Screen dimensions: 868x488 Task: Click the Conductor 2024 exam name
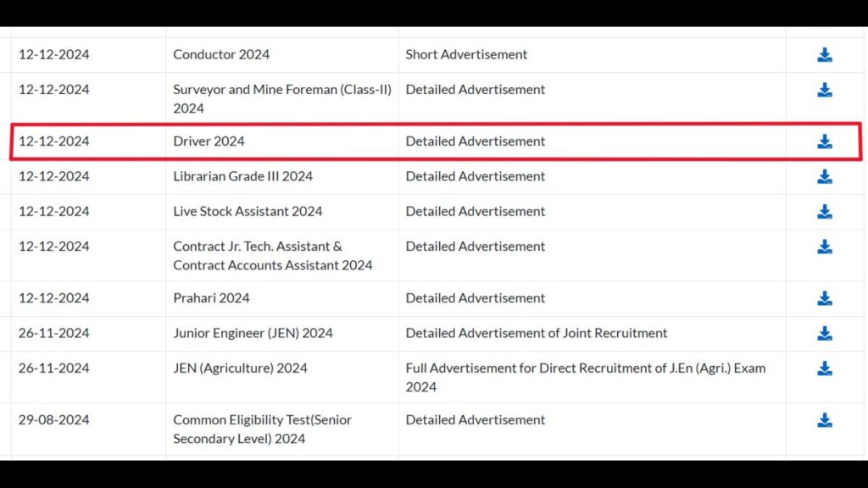click(x=221, y=54)
